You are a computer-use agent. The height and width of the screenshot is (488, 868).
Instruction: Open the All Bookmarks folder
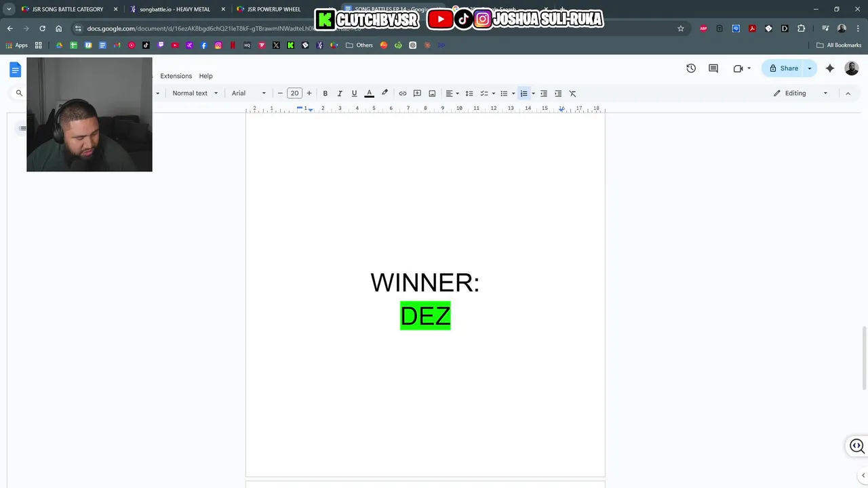[x=839, y=45]
